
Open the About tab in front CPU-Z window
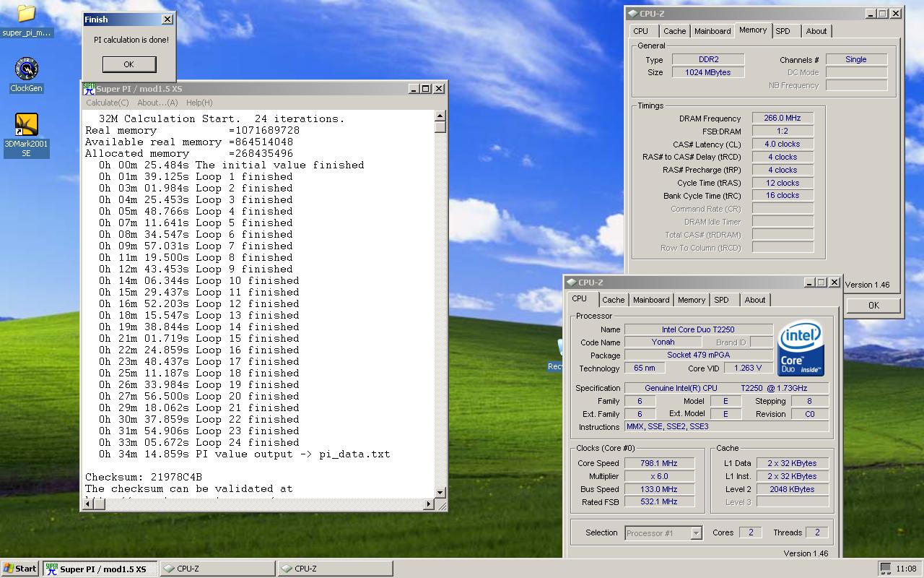755,300
